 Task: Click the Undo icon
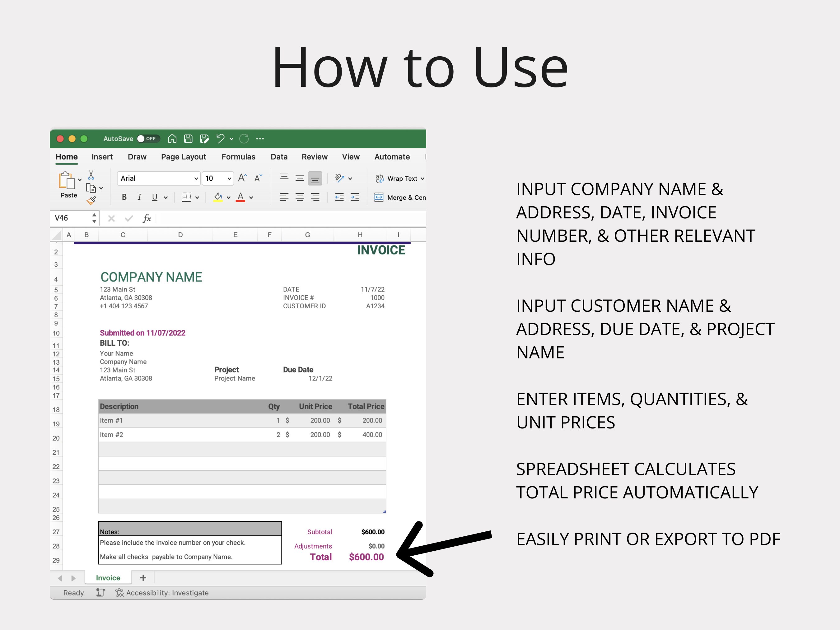click(221, 139)
